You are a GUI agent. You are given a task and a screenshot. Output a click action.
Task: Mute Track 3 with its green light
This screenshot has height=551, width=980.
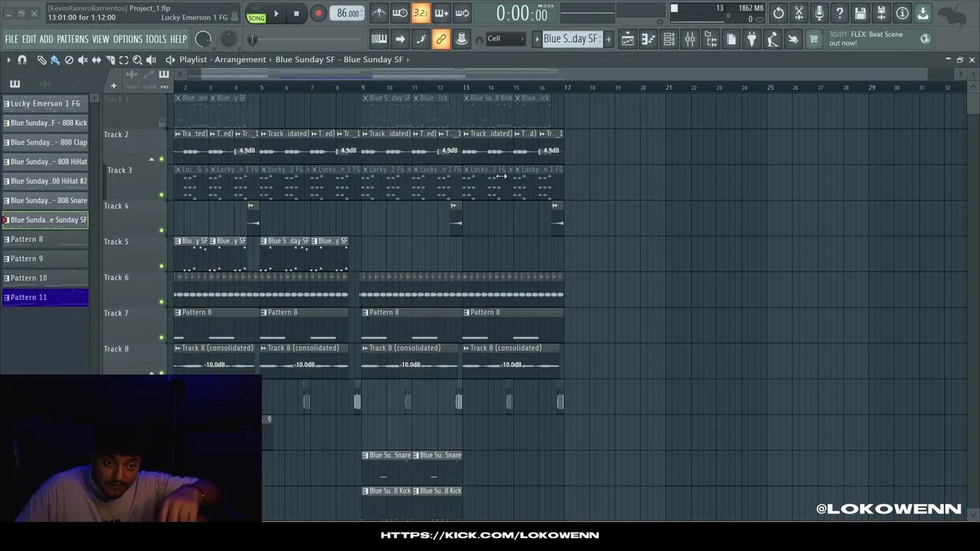point(161,194)
